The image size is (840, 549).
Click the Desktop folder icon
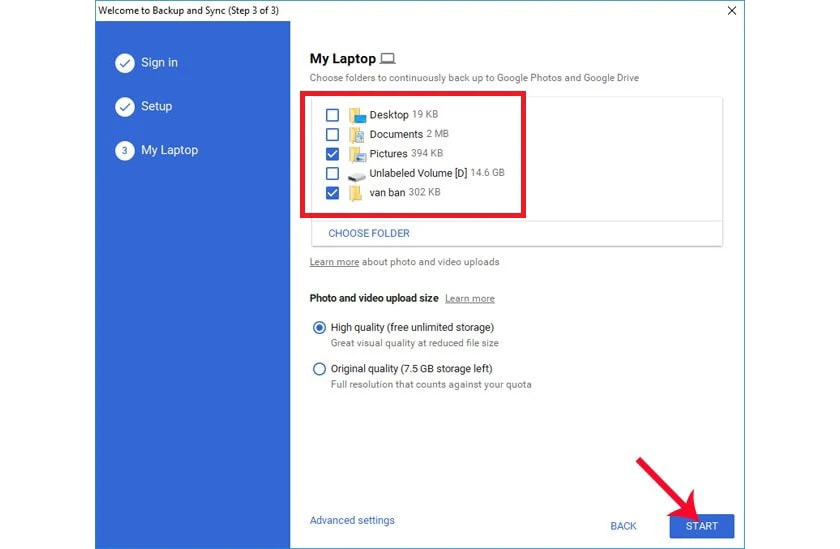tap(357, 115)
